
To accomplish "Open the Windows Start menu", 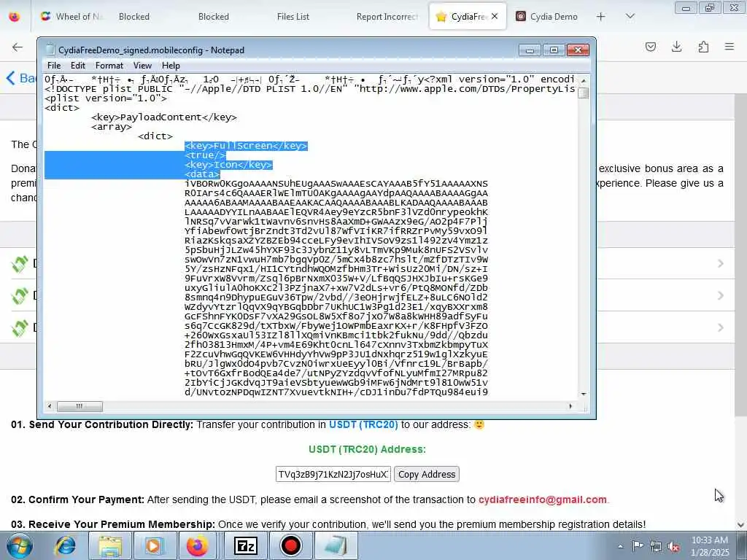I will [20, 545].
